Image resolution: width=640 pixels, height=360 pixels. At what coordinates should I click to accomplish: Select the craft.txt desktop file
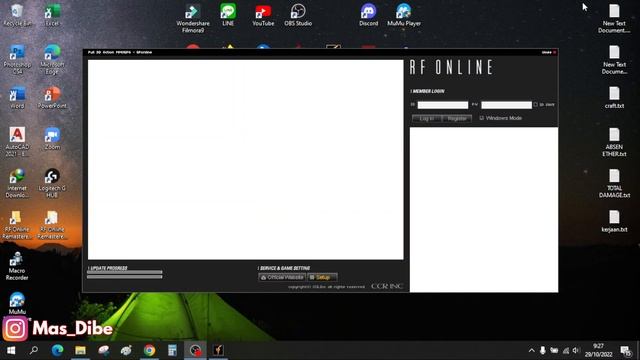pyautogui.click(x=614, y=98)
